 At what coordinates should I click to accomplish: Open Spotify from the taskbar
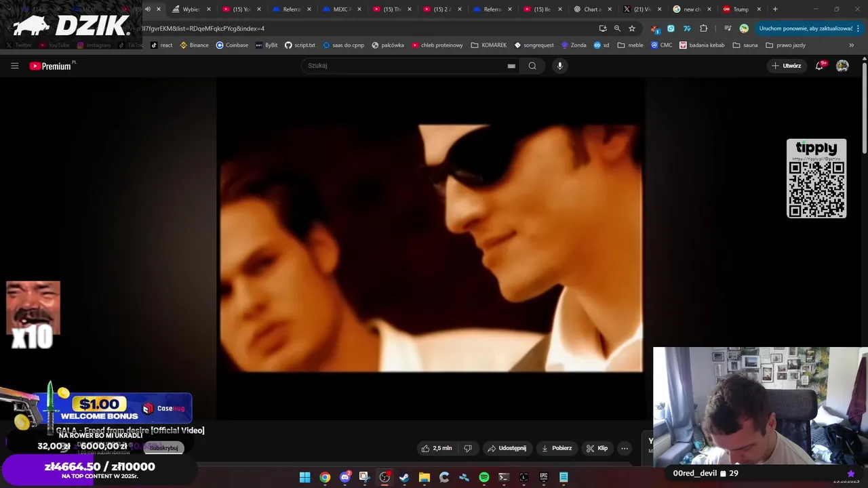(x=484, y=477)
